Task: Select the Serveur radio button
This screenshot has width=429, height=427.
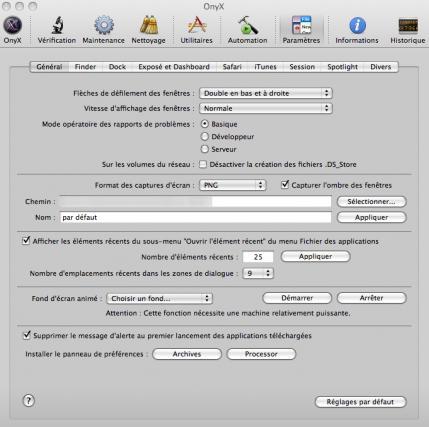Action: (x=205, y=149)
